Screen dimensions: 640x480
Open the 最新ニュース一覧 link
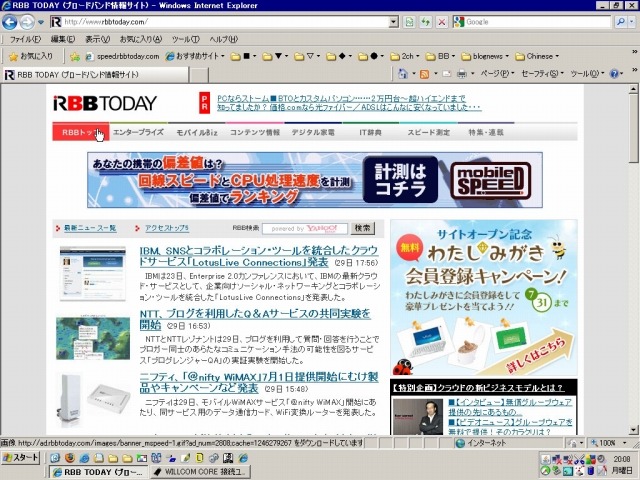(90, 228)
